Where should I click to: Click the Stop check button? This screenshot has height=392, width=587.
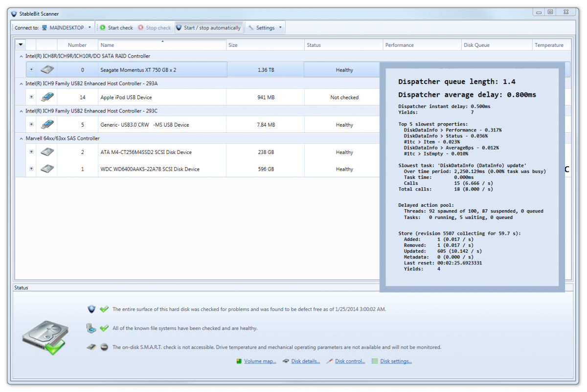point(155,28)
